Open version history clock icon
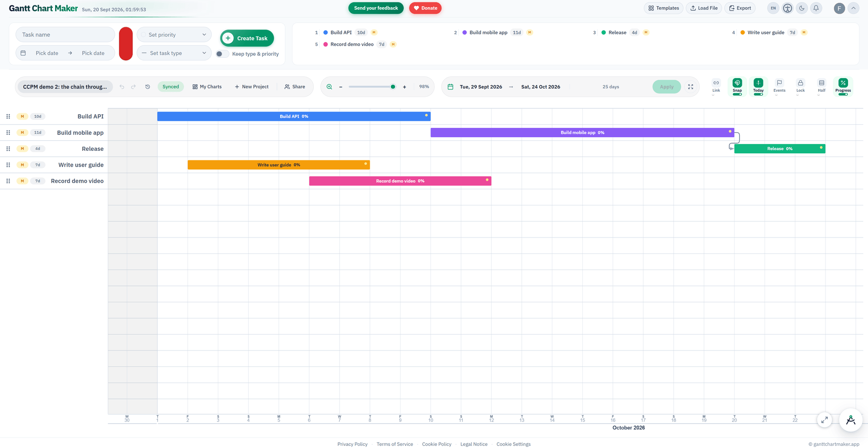 coord(147,87)
